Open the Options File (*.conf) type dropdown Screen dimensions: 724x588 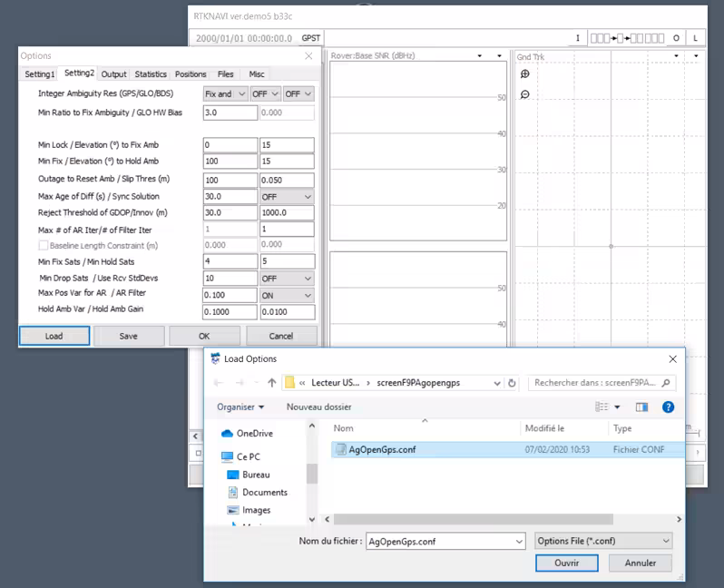tap(602, 541)
